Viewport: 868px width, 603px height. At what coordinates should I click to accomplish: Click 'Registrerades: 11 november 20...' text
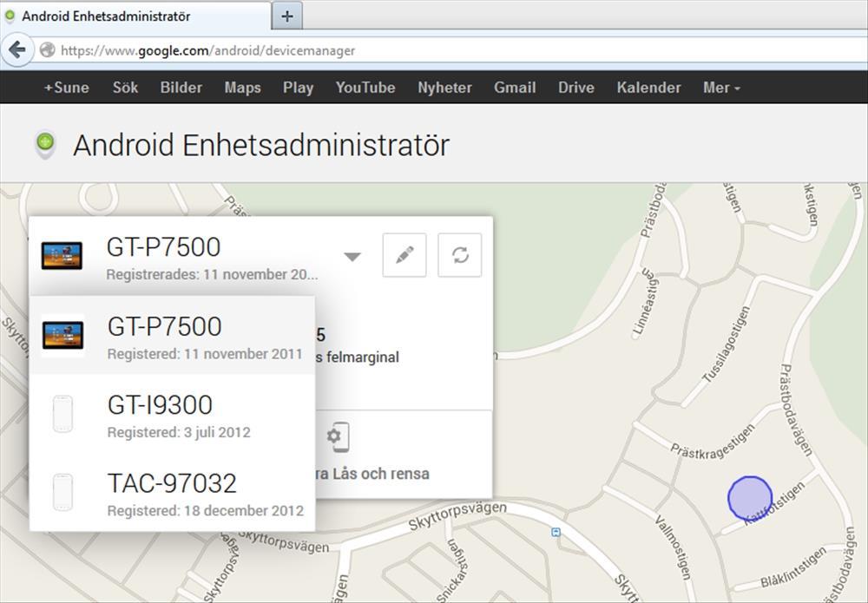(x=212, y=274)
